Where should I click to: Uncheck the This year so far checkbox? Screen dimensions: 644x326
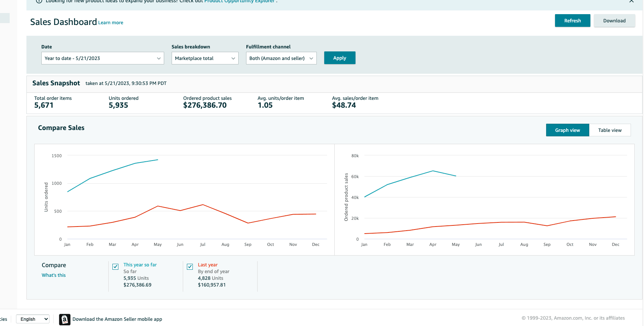115,267
